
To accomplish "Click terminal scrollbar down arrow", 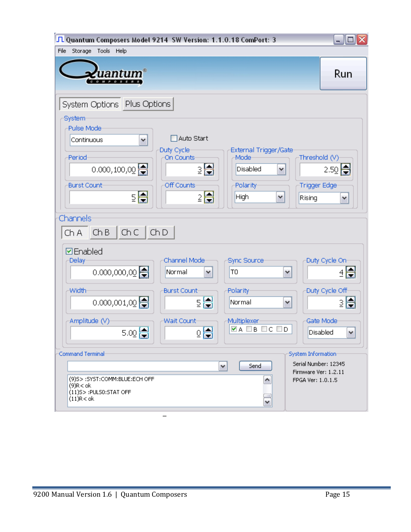I will click(x=267, y=402).
